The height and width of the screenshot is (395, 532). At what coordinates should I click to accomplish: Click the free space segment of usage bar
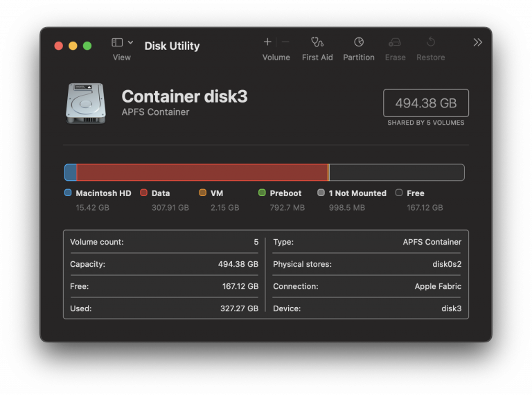tap(396, 173)
